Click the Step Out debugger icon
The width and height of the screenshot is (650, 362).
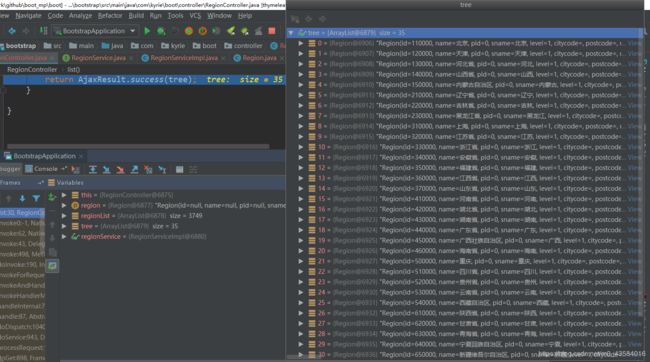134,169
